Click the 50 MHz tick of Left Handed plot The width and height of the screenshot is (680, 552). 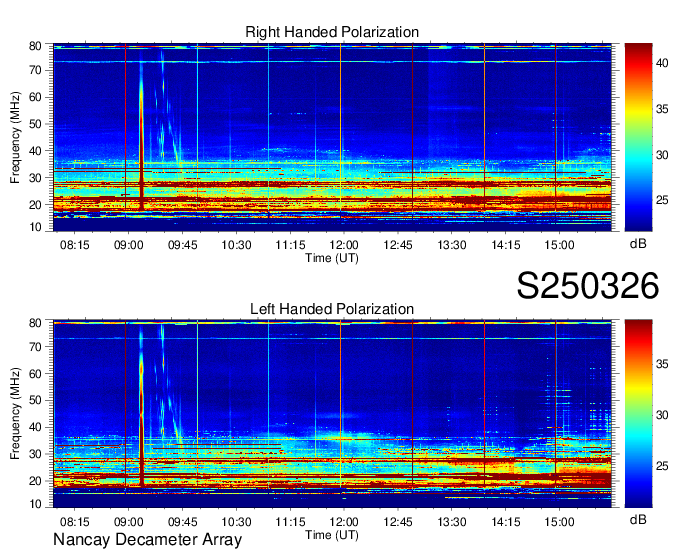(35, 400)
